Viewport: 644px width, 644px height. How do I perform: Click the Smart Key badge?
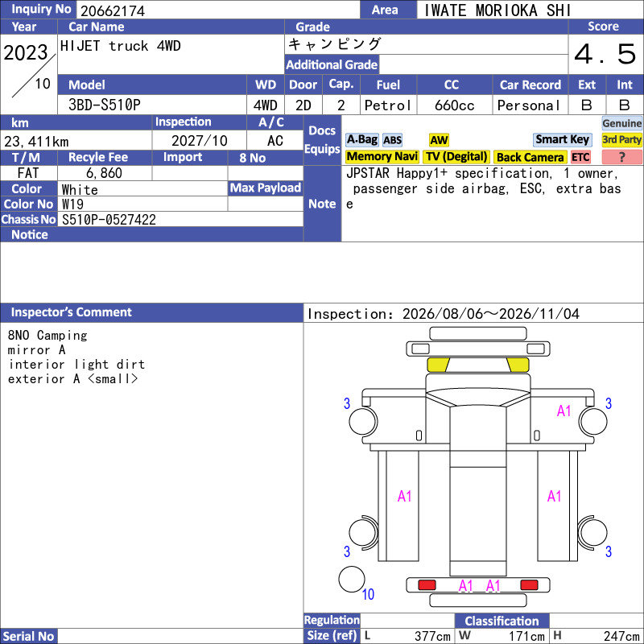562,140
